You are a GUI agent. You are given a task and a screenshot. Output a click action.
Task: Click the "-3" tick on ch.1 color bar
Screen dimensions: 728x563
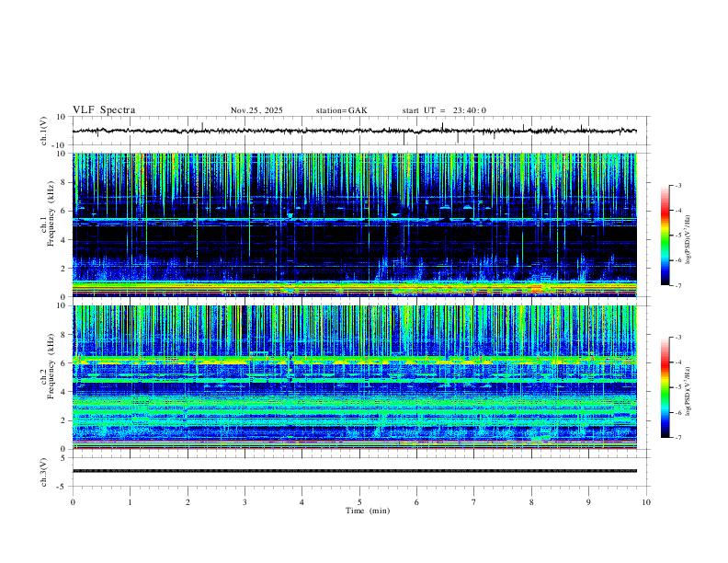(677, 185)
